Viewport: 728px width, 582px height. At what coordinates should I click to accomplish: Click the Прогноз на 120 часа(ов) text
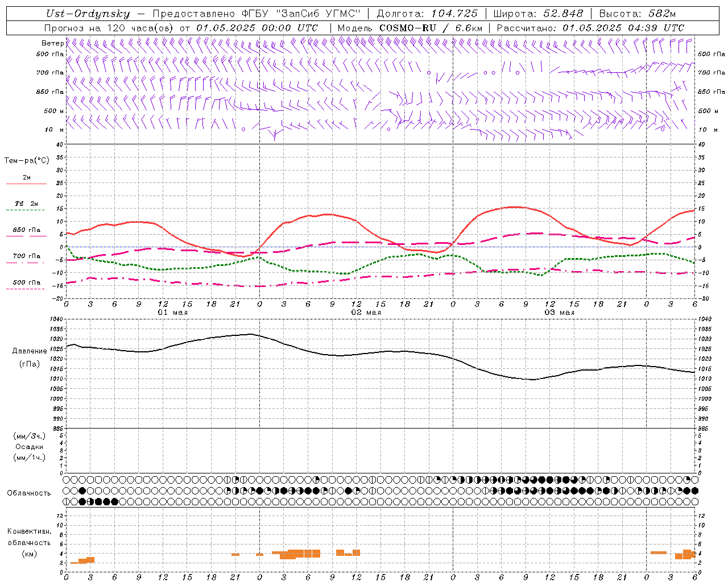[x=110, y=27]
